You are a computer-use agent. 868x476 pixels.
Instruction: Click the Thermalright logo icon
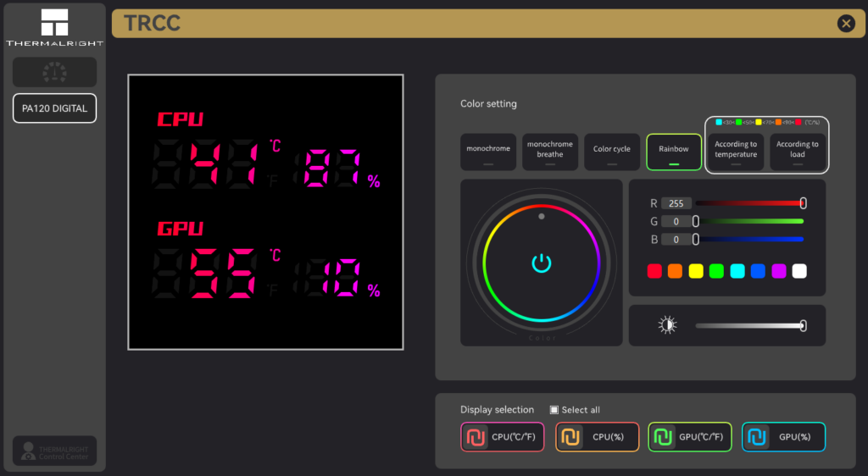coord(54,22)
